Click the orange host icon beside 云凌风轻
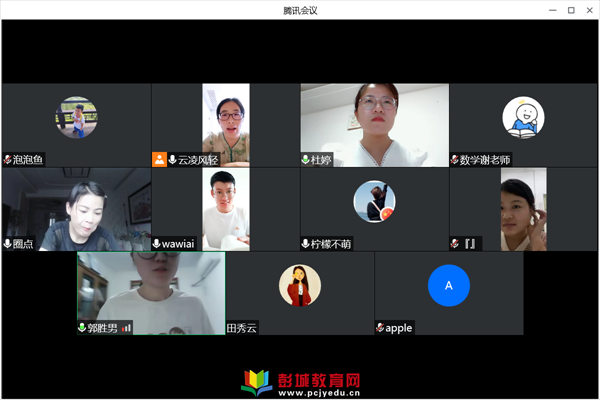This screenshot has width=600, height=400. pyautogui.click(x=159, y=160)
